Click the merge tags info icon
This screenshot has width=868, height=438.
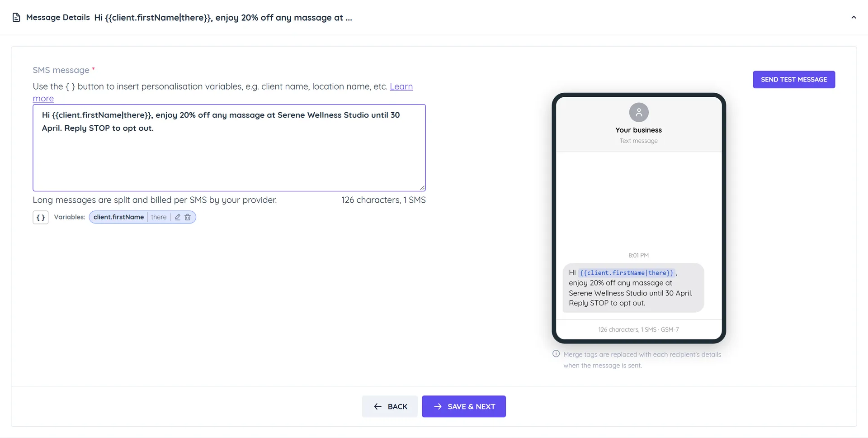pos(556,354)
